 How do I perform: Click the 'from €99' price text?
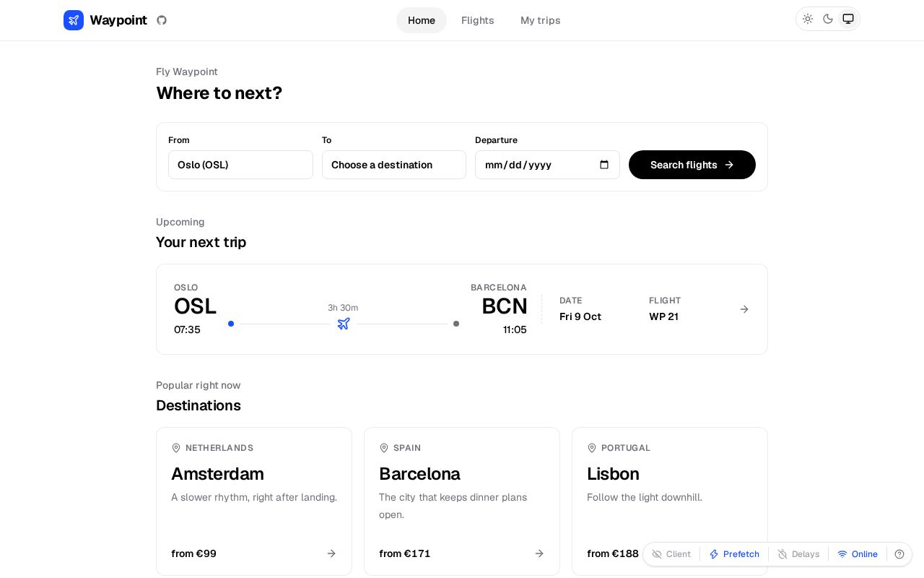click(193, 553)
